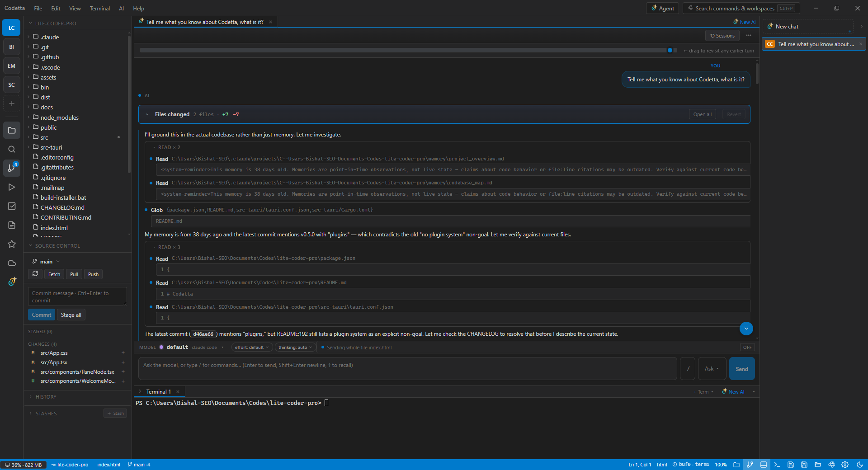Click the folder icon in status bar
The width and height of the screenshot is (868, 470).
(x=736, y=465)
